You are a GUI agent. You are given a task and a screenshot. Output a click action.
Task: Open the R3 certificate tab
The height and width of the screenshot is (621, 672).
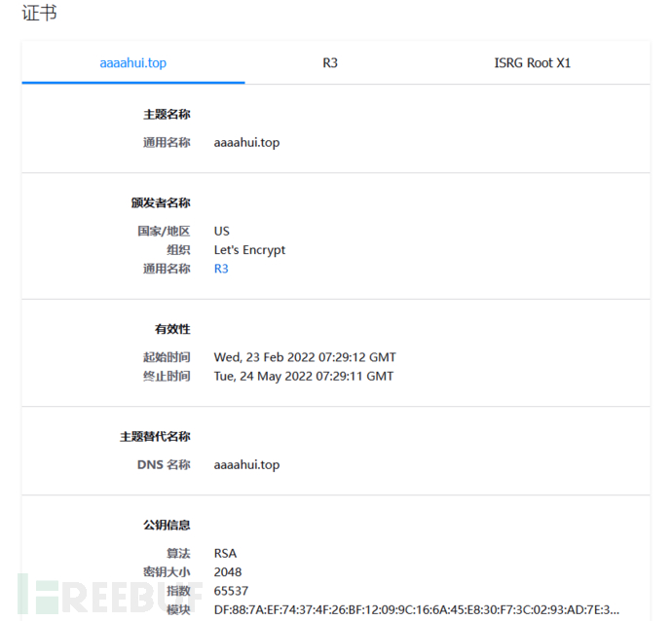(x=330, y=63)
